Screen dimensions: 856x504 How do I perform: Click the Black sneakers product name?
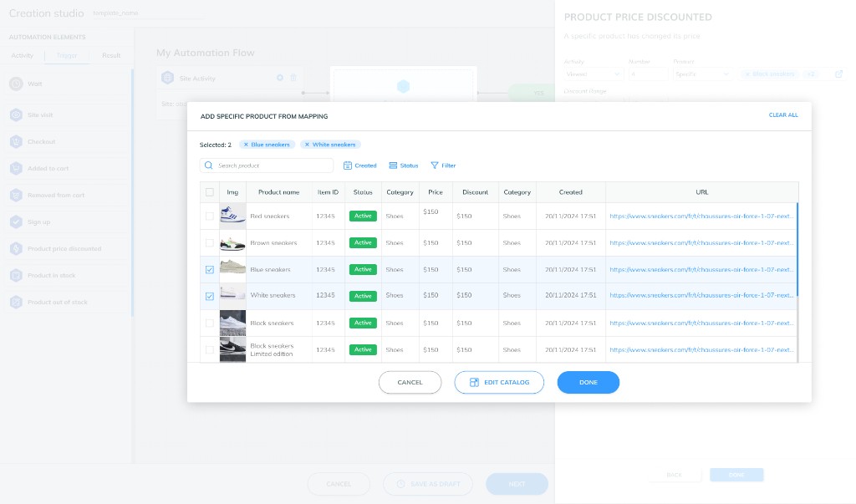(x=272, y=323)
